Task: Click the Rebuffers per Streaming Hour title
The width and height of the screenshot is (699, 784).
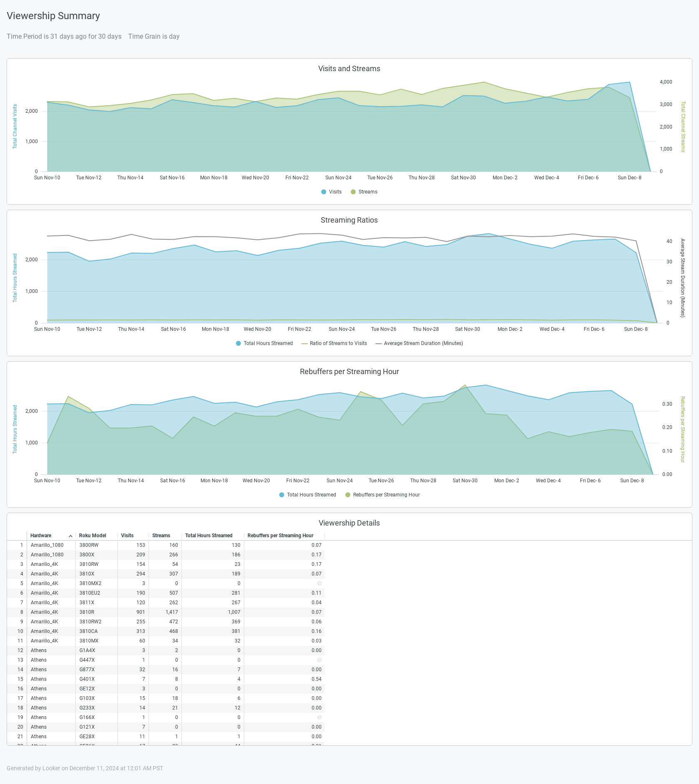Action: (x=349, y=372)
